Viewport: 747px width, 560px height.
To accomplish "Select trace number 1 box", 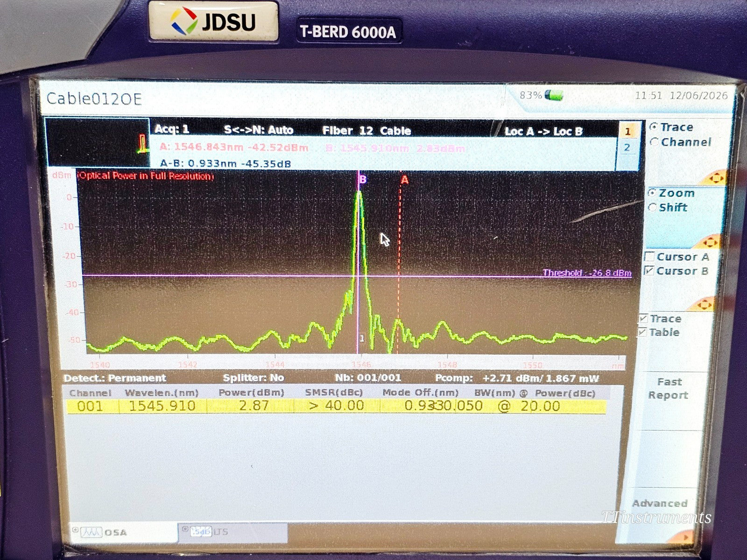I will click(627, 132).
